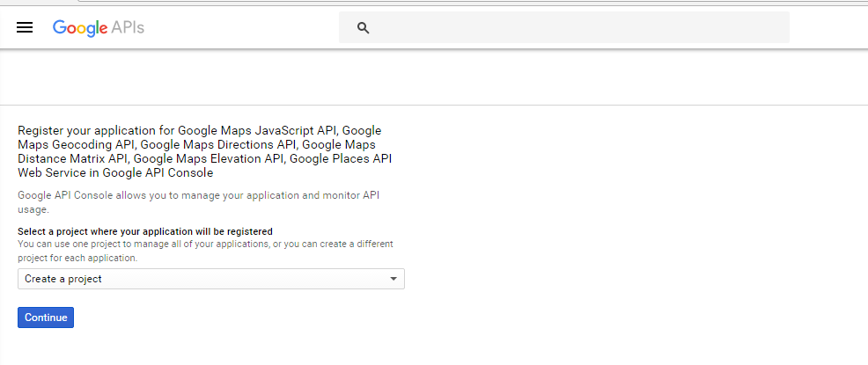Click the blue Continue button
The width and height of the screenshot is (868, 365).
tap(46, 318)
